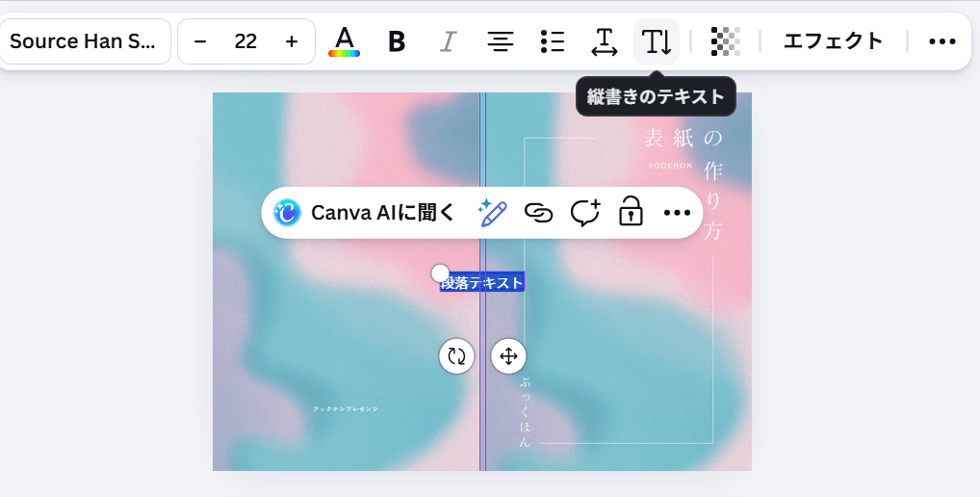
Task: Ask Canva AI with Canva AIに聞く
Action: [365, 213]
